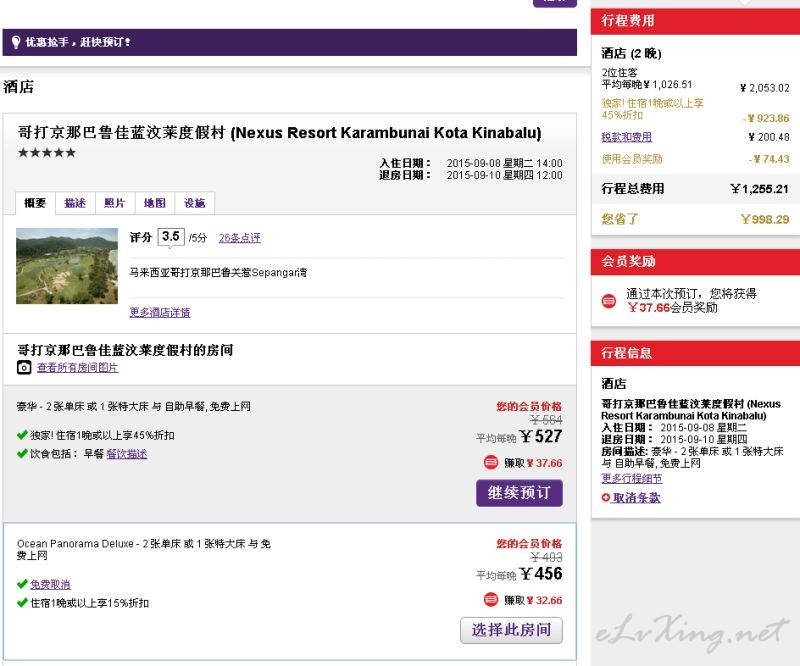Click the check-out date 2015-09-10 in hotel header
The height and width of the screenshot is (666, 800).
[504, 175]
